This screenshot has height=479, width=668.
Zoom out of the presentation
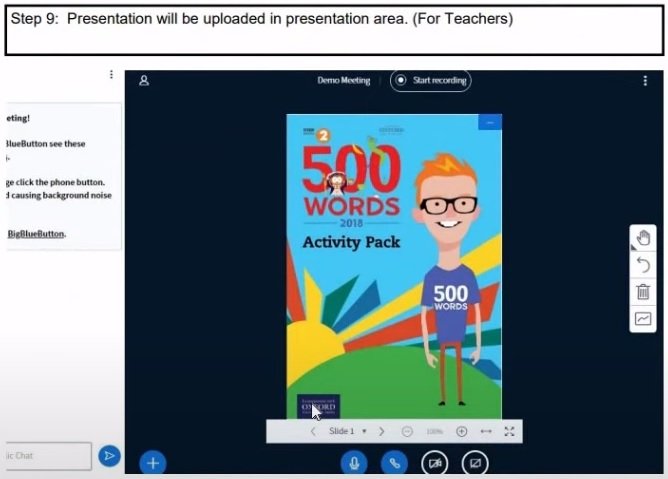tap(407, 431)
